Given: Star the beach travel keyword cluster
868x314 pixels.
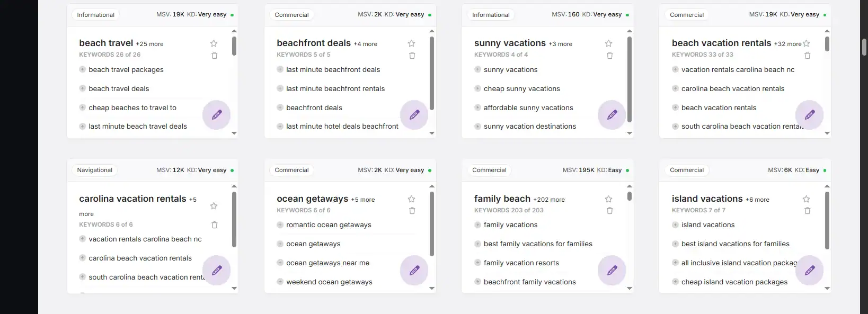Looking at the screenshot, I should click(214, 43).
